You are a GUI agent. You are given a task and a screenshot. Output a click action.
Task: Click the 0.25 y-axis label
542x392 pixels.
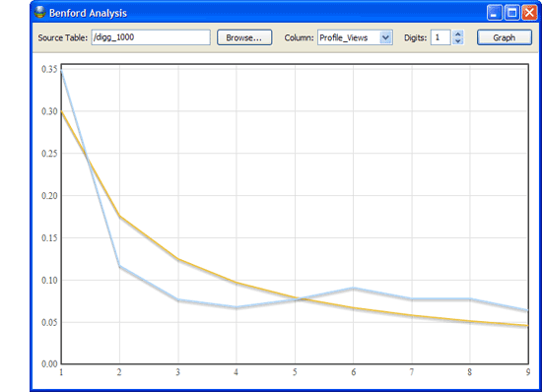click(49, 154)
